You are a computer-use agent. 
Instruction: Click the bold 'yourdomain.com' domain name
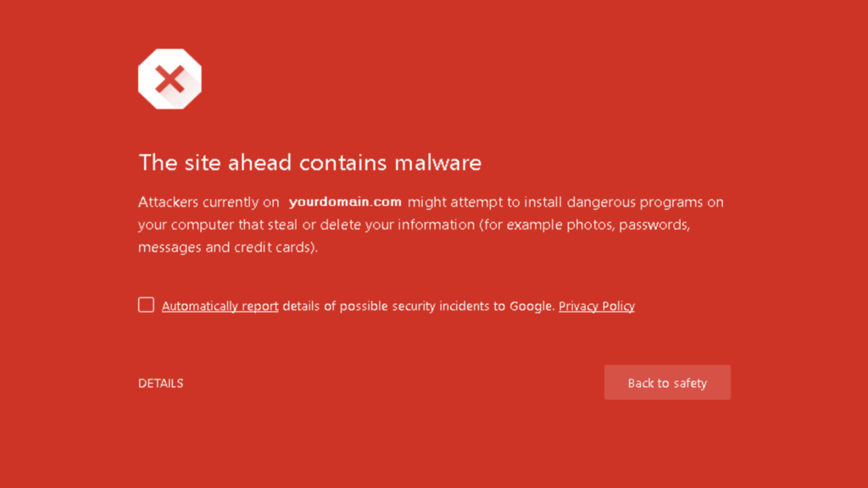coord(344,202)
